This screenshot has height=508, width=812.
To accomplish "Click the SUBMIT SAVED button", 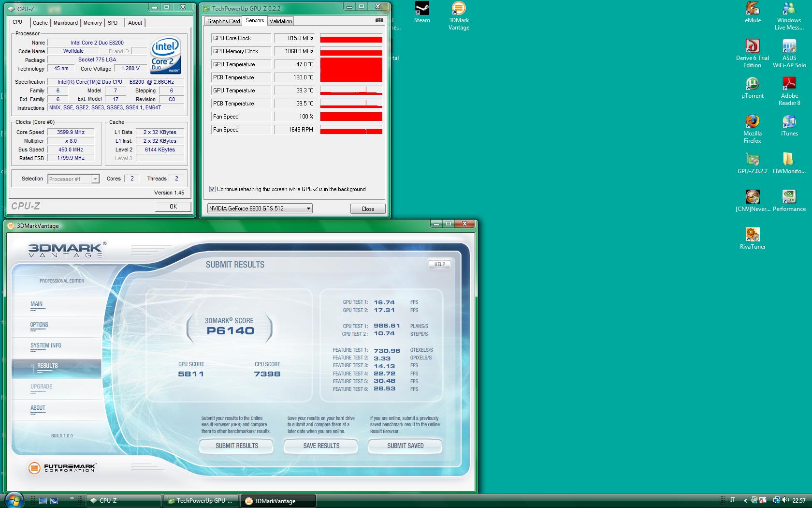I will point(405,446).
